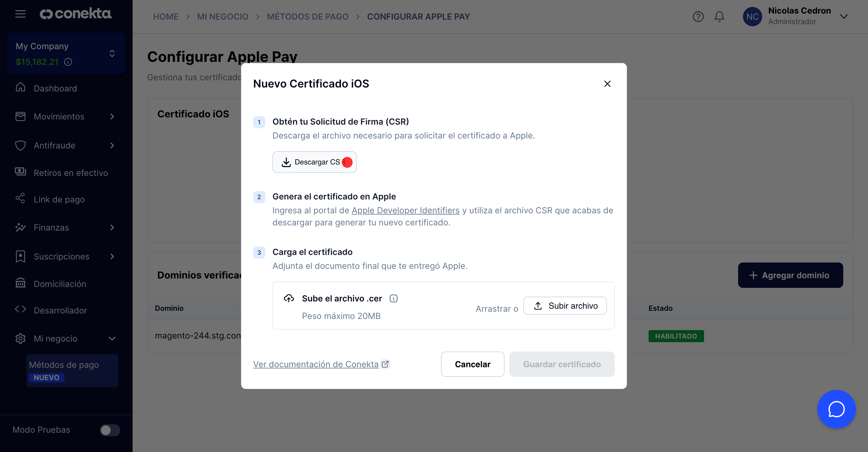Click info icon next to balance

(x=68, y=62)
